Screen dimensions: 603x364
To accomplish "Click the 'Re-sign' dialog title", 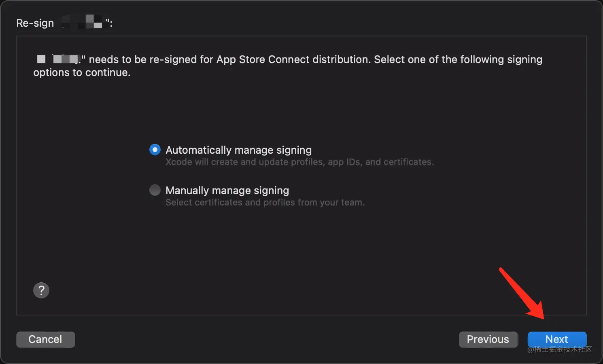I will (x=35, y=23).
